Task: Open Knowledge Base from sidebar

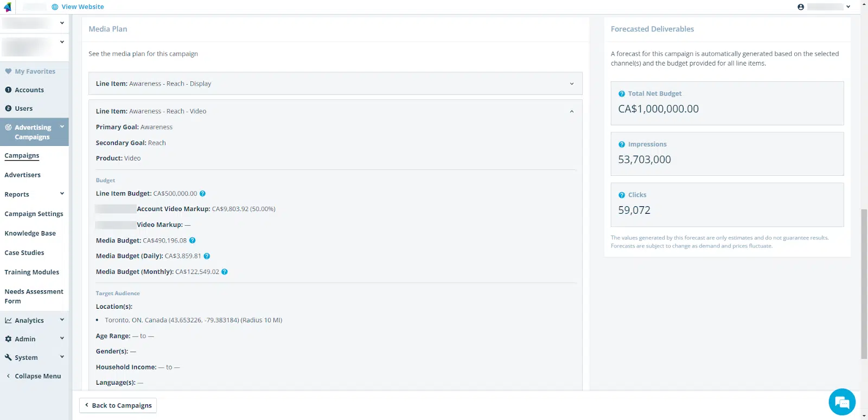Action: 30,233
